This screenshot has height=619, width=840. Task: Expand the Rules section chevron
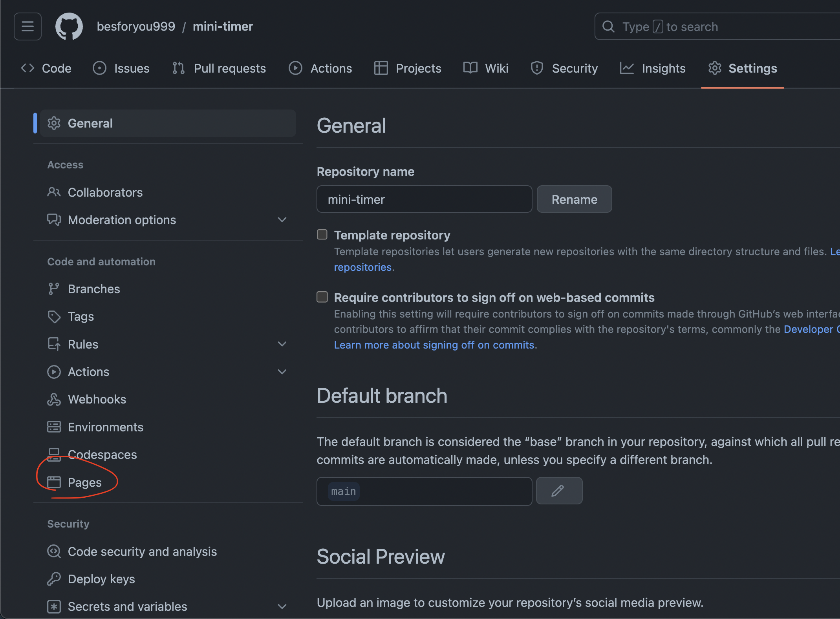[x=282, y=344]
